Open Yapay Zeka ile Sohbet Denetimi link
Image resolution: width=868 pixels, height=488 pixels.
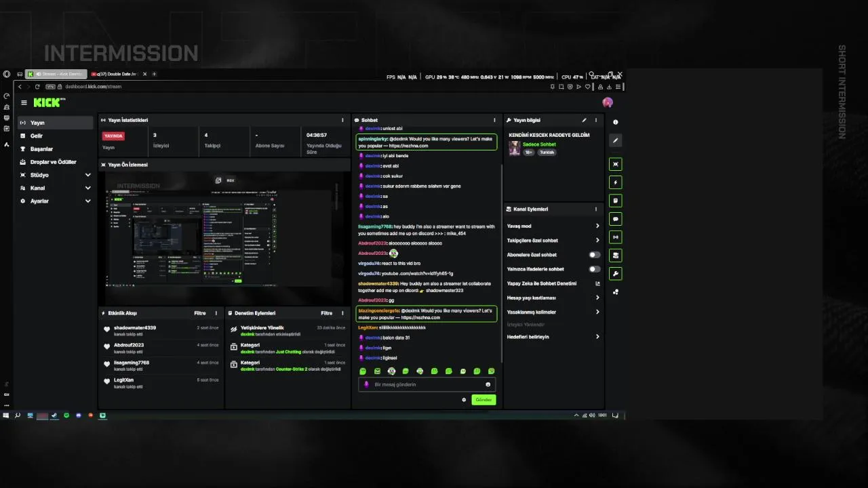click(553, 283)
